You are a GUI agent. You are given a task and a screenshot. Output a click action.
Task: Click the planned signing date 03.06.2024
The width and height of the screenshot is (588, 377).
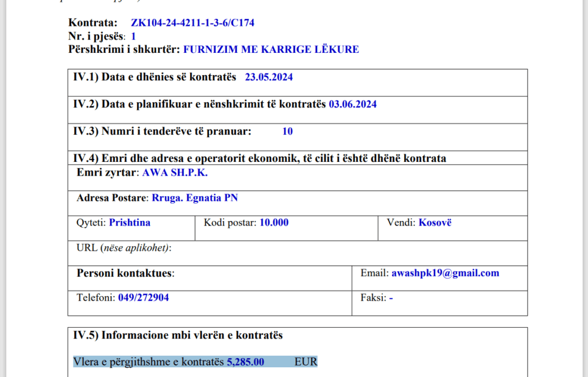coord(353,104)
